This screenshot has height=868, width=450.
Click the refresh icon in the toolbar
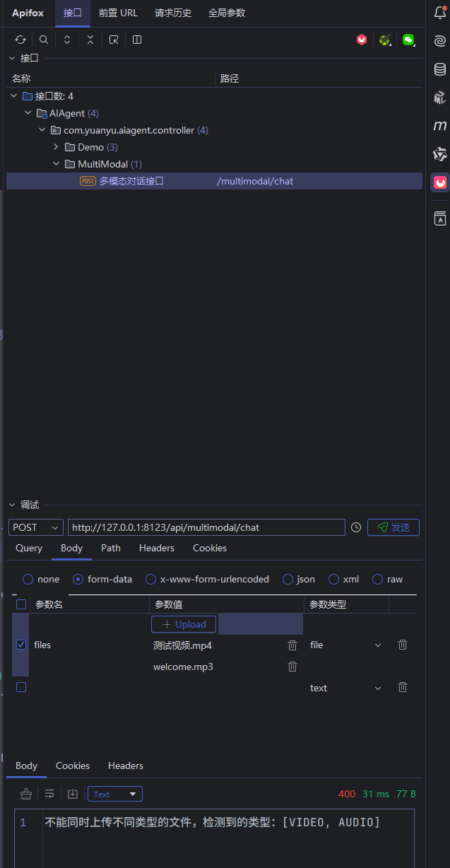pyautogui.click(x=20, y=40)
